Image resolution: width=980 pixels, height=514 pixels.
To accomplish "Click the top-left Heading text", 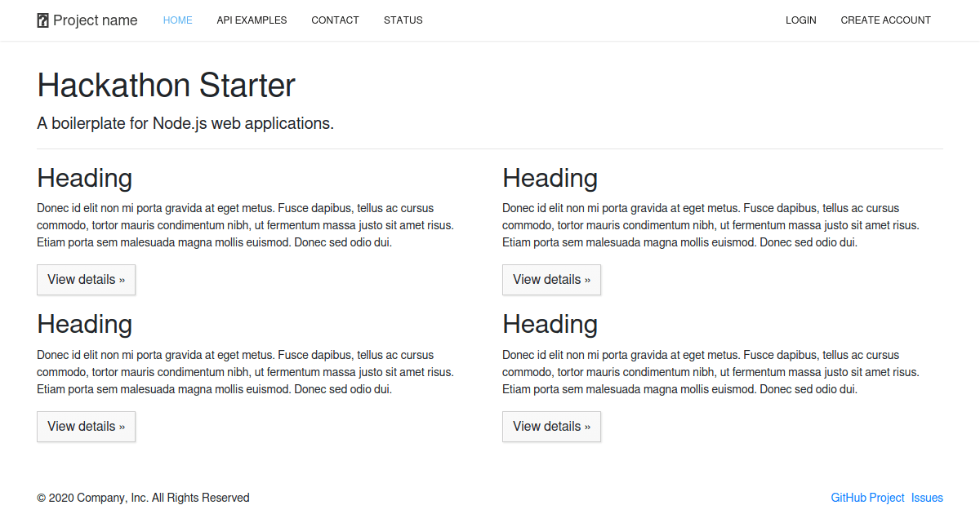I will (84, 178).
